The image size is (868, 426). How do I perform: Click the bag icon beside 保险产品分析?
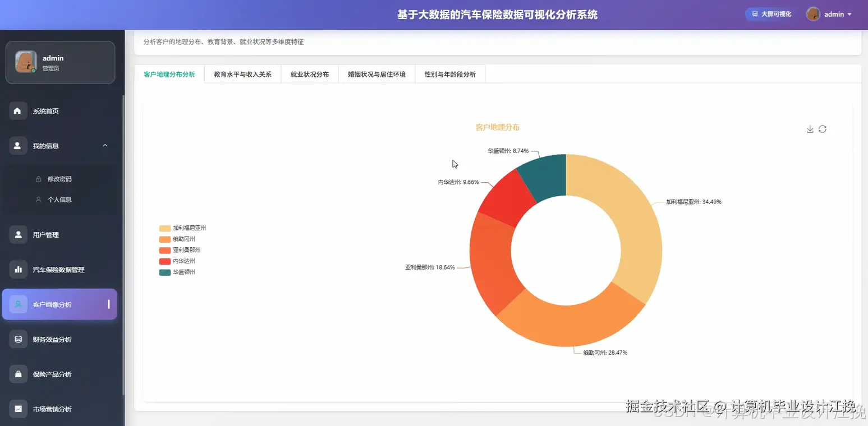coord(18,374)
